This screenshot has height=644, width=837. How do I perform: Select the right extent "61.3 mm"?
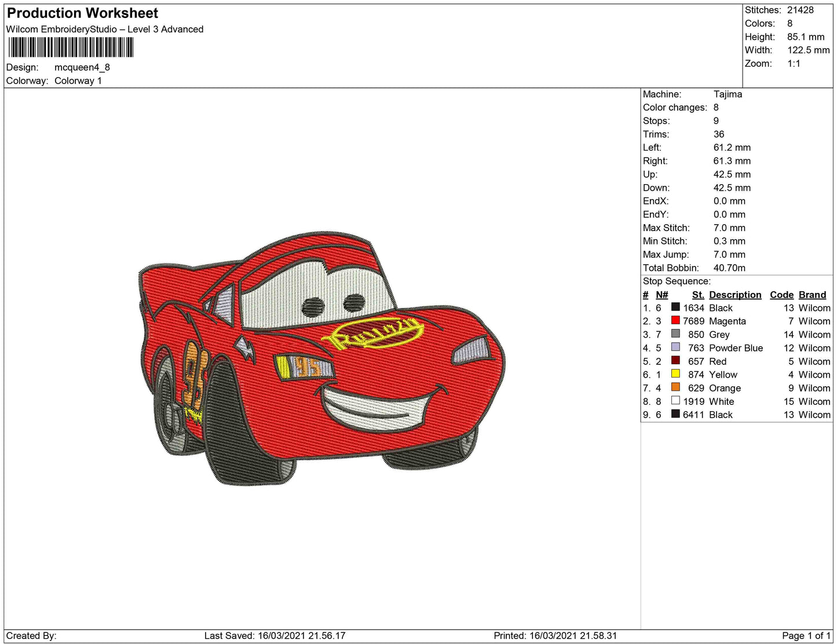click(x=732, y=160)
